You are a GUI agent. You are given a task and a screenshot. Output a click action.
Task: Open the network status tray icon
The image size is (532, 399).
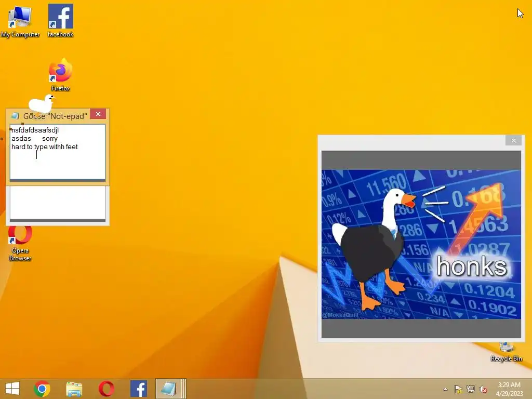[x=471, y=389]
